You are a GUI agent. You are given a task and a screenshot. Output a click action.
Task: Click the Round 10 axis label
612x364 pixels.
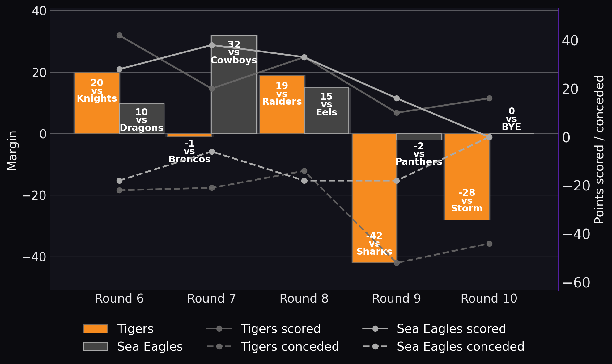tap(489, 299)
